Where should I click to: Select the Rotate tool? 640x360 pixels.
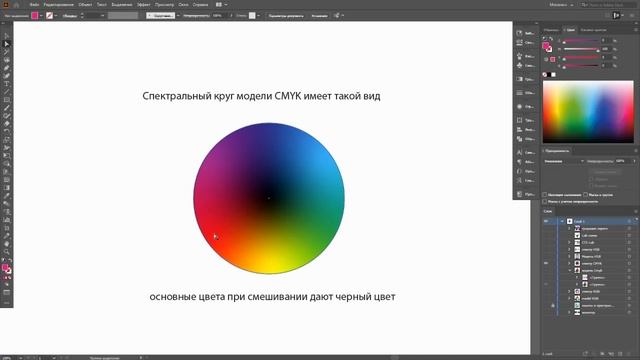click(7, 131)
